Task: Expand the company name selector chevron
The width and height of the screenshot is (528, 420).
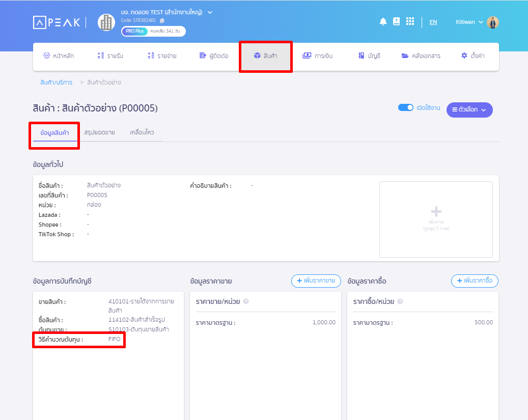Action: 210,12
